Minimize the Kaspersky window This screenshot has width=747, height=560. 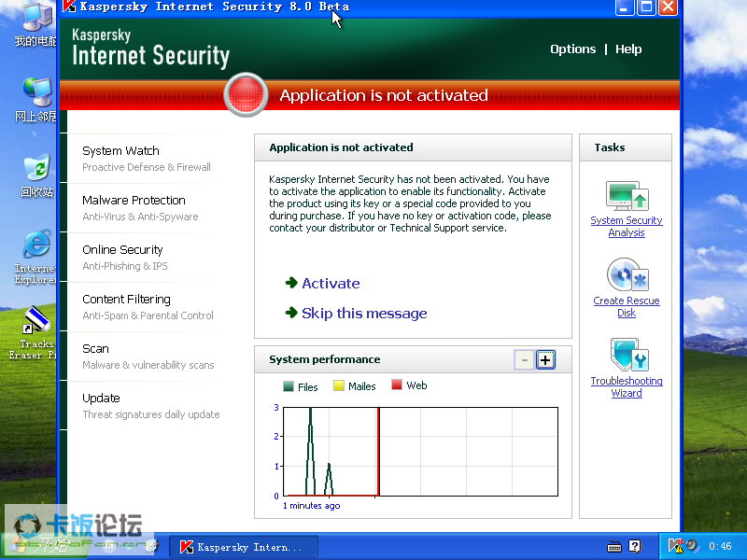(x=624, y=7)
